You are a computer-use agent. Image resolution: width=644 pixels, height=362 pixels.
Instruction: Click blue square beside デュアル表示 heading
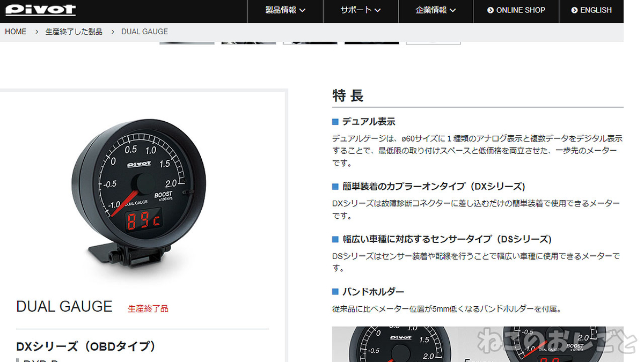335,122
